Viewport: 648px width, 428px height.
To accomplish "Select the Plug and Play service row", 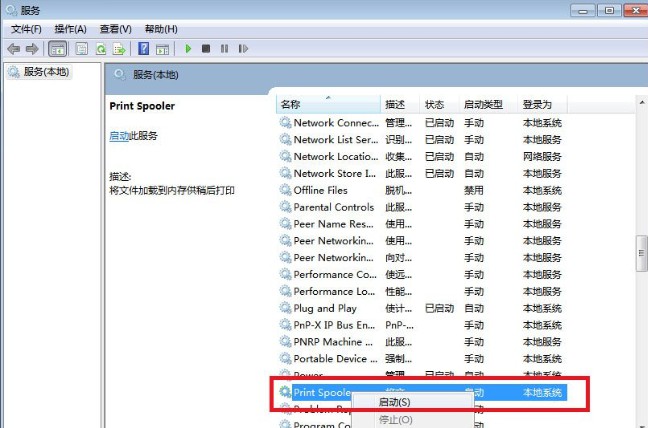I will pos(325,308).
